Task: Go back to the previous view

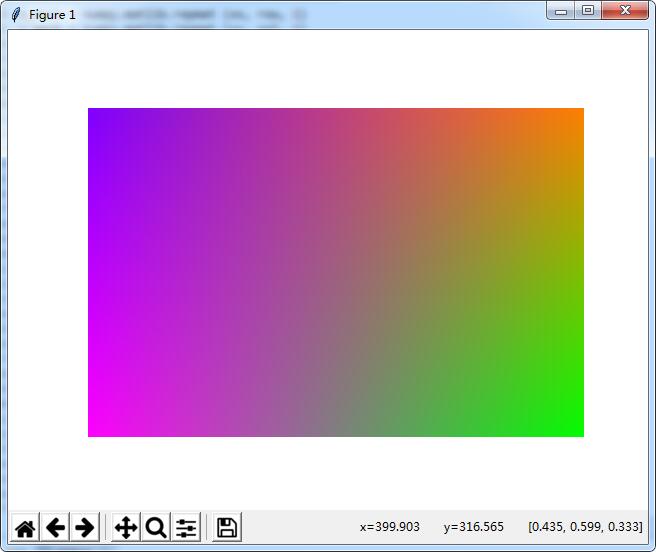Action: (x=55, y=527)
